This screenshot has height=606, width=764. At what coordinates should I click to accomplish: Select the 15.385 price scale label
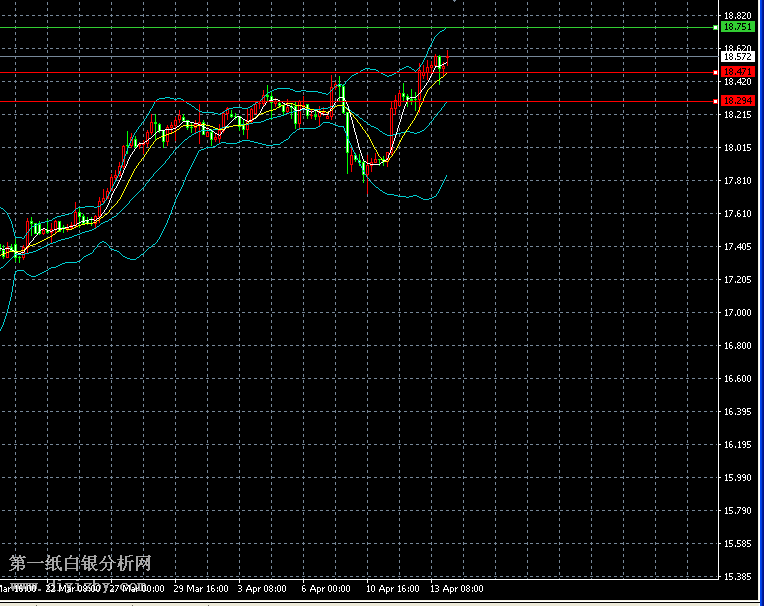click(x=738, y=577)
